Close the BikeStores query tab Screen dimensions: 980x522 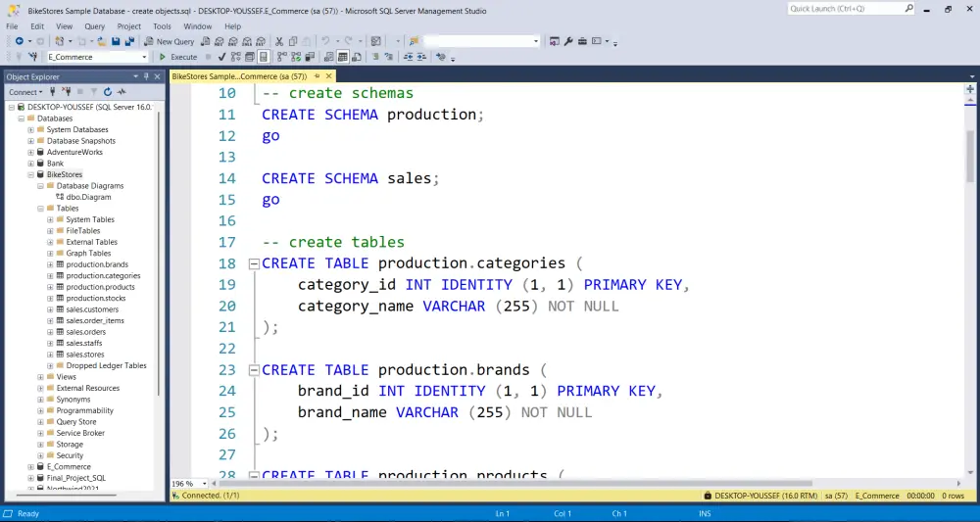click(x=328, y=76)
